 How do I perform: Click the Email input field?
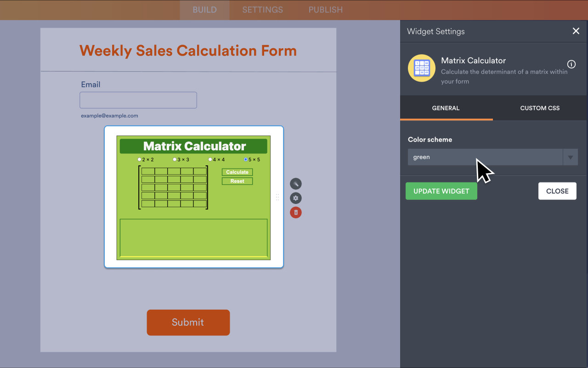tap(138, 100)
